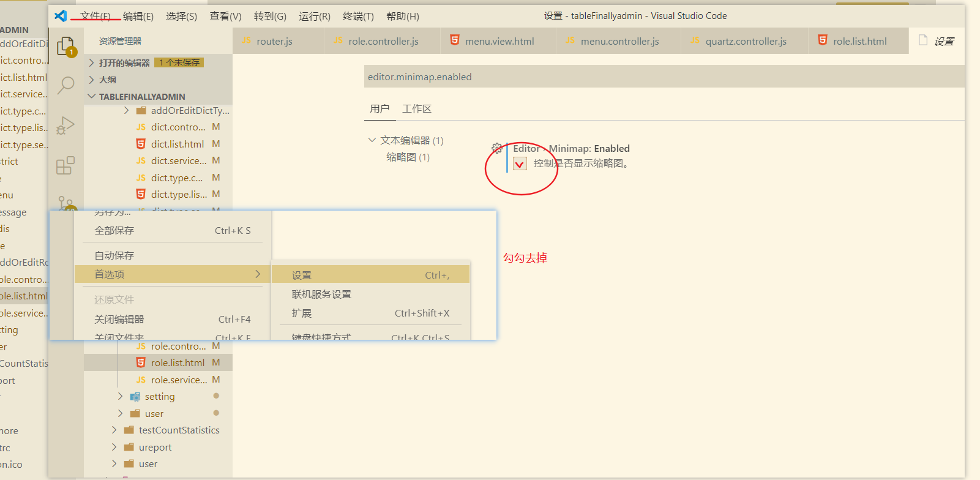The height and width of the screenshot is (480, 980).
Task: Choose 自动保存 from the file menu
Action: tap(173, 255)
